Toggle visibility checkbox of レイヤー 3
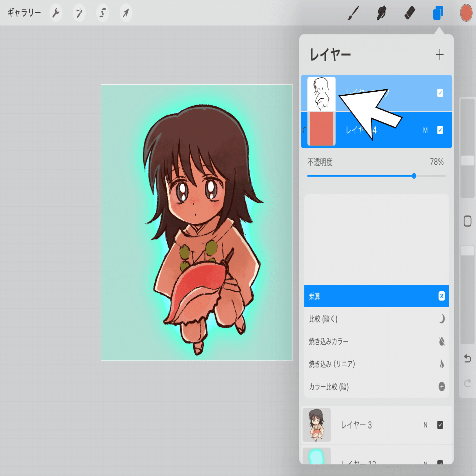This screenshot has width=476, height=476. tap(440, 425)
